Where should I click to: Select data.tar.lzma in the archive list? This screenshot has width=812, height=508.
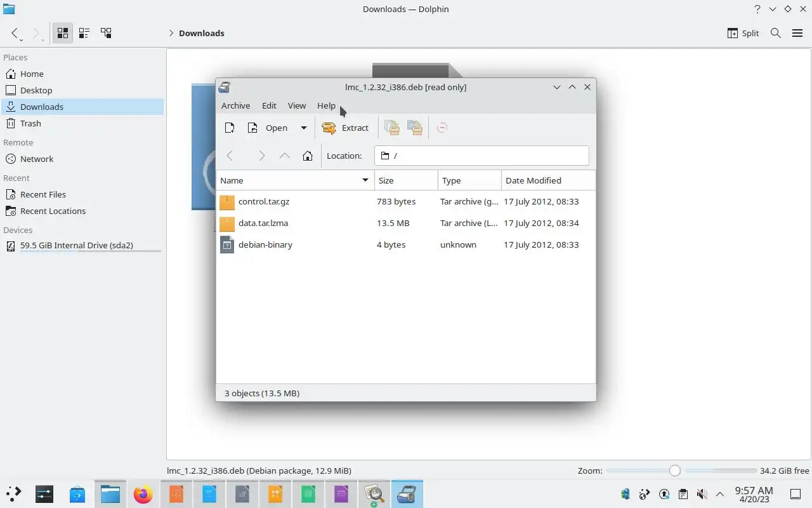click(263, 223)
